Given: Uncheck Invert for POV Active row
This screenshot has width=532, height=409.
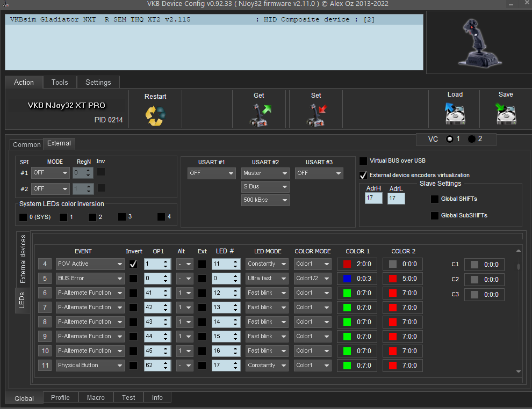Looking at the screenshot, I should coord(133,264).
